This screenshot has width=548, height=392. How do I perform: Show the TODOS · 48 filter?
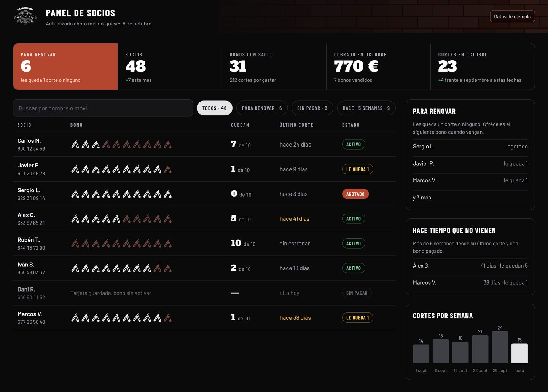tap(215, 108)
